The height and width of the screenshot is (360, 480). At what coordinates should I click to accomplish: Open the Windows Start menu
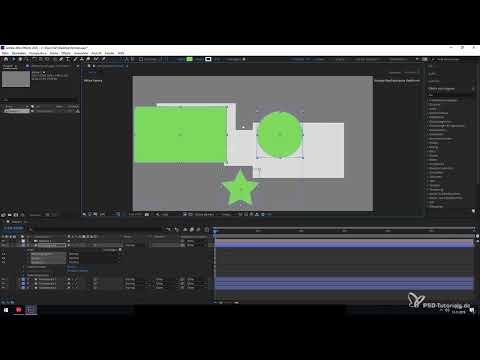tap(6, 310)
